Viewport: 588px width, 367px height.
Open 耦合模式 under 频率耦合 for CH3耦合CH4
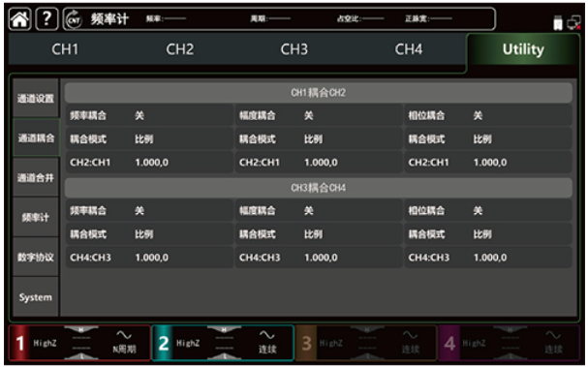click(x=149, y=234)
